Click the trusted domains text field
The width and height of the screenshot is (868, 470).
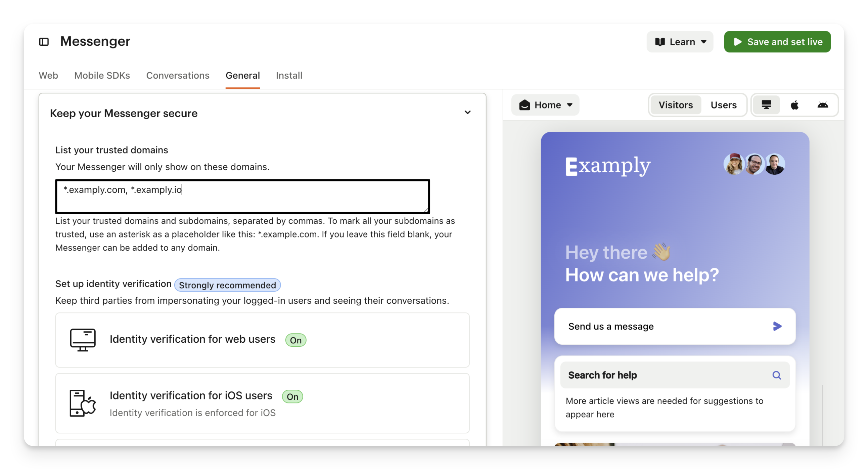[242, 197]
